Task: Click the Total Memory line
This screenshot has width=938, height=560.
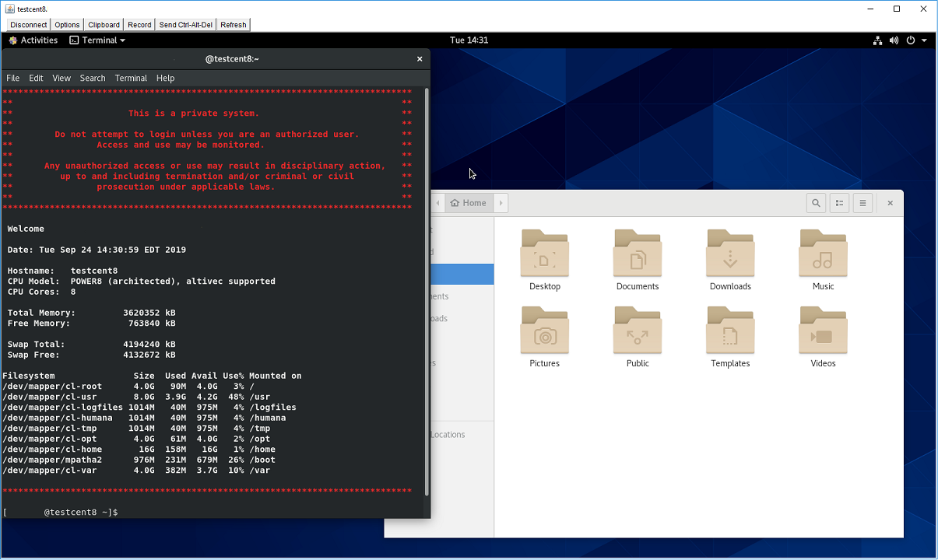Action: 91,313
